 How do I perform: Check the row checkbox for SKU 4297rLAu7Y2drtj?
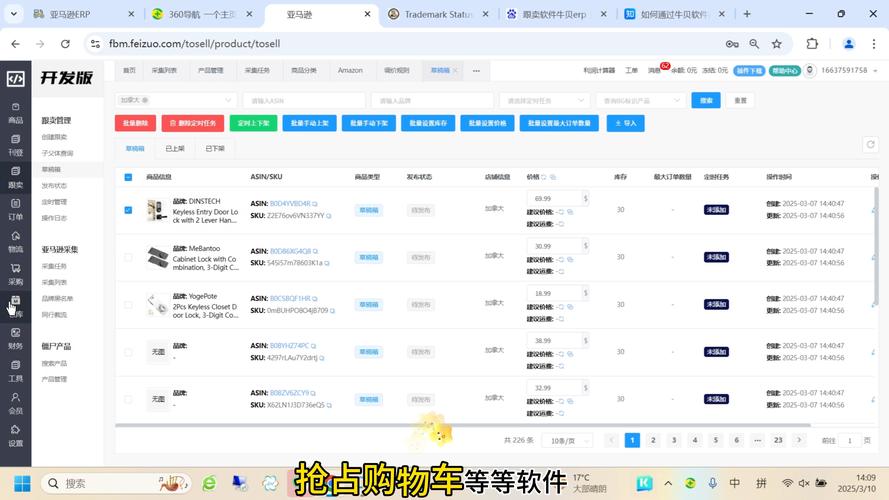128,352
